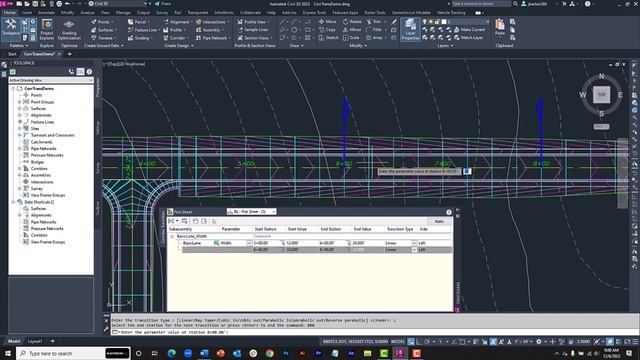Click the help icon in Toolspace header
Image resolution: width=640 pixels, height=360 pixels.
click(89, 72)
